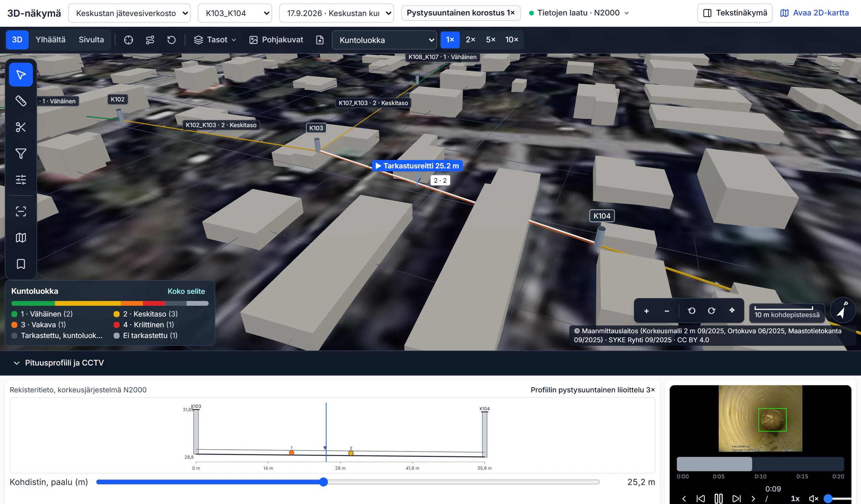The height and width of the screenshot is (504, 861).
Task: Click the pan move arrows control
Action: (732, 310)
